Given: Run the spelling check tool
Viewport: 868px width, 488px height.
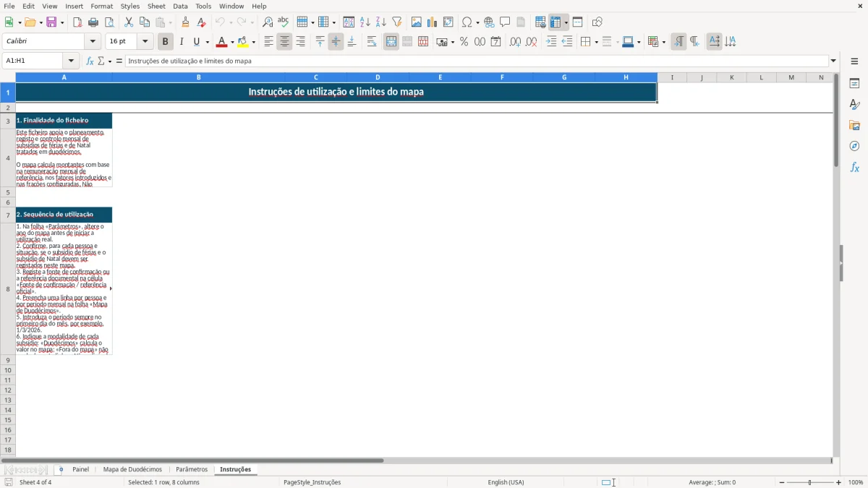Looking at the screenshot, I should coord(284,22).
